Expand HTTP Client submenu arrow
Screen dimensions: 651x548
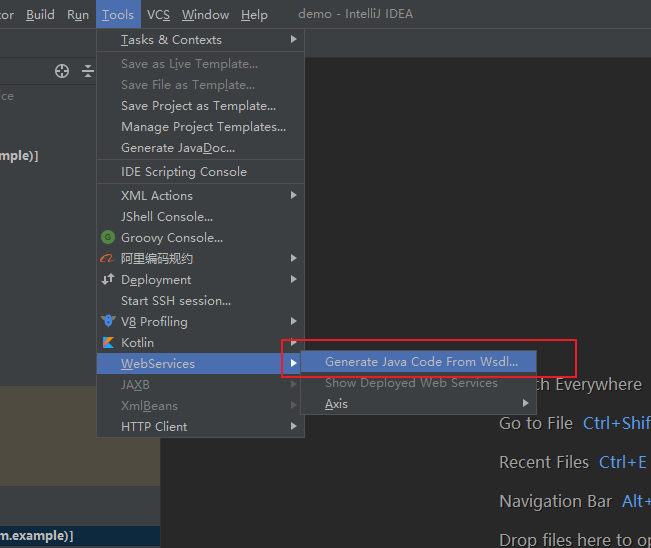coord(294,426)
